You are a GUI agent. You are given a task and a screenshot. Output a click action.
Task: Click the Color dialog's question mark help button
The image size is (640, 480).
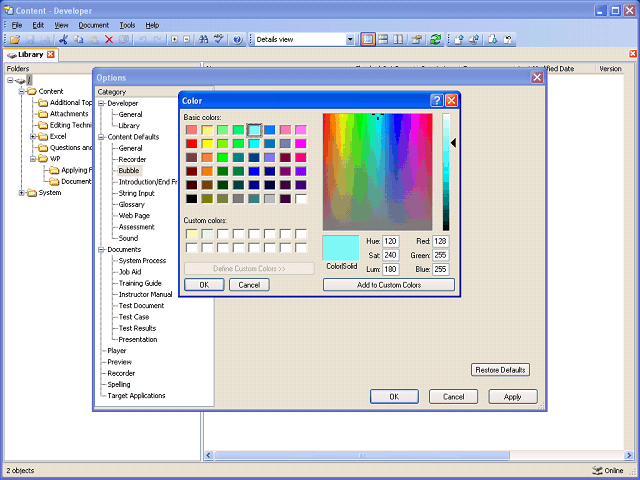tap(437, 100)
